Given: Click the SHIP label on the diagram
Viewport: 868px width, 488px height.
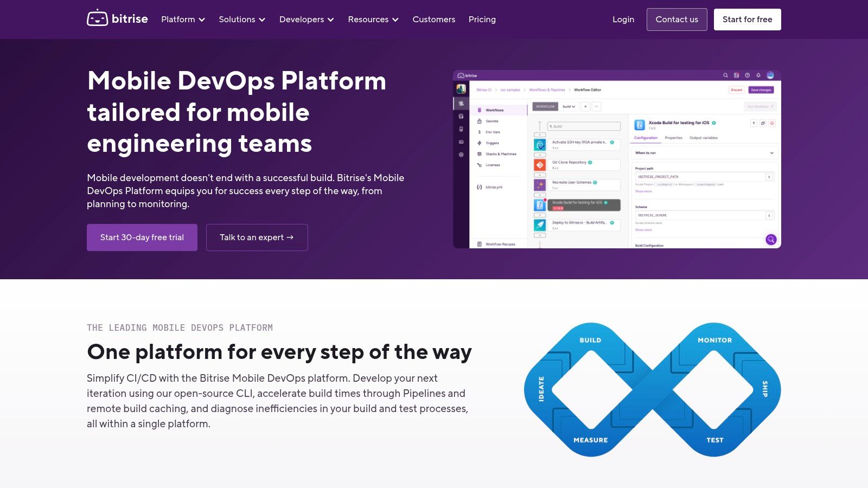Looking at the screenshot, I should coord(765,389).
